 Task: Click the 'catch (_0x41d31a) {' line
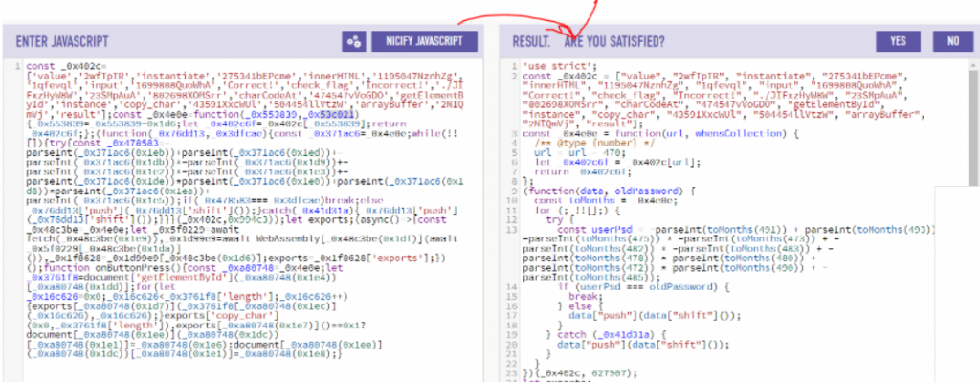pos(605,335)
